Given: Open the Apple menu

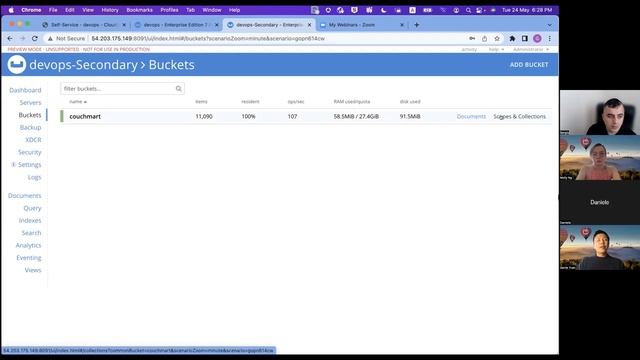Looking at the screenshot, I should (x=11, y=10).
